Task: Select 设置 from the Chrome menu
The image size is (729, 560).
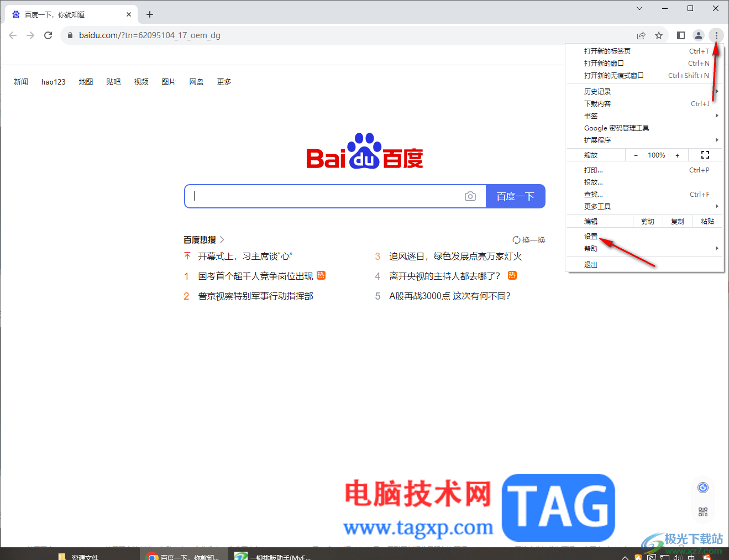Action: click(590, 235)
